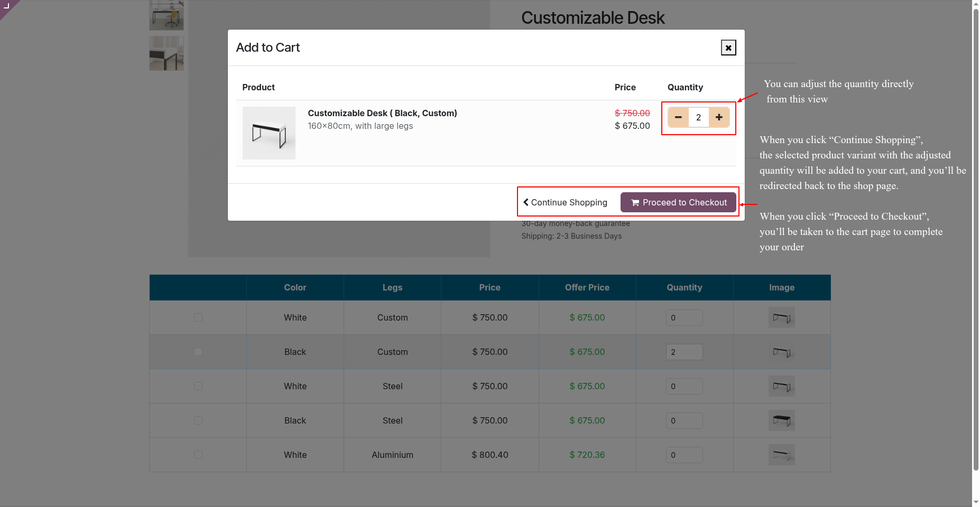Click the Customizable Desk page title

click(593, 18)
